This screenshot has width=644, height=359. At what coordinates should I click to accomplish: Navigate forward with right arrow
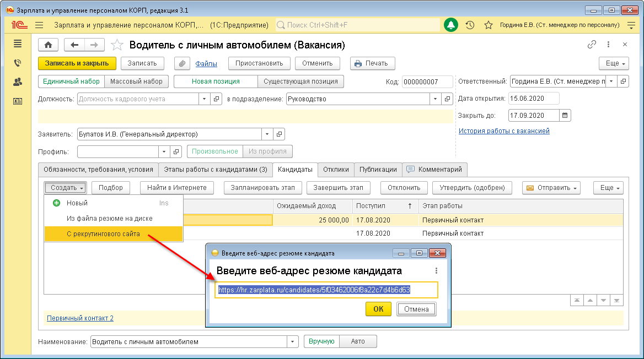(x=94, y=45)
